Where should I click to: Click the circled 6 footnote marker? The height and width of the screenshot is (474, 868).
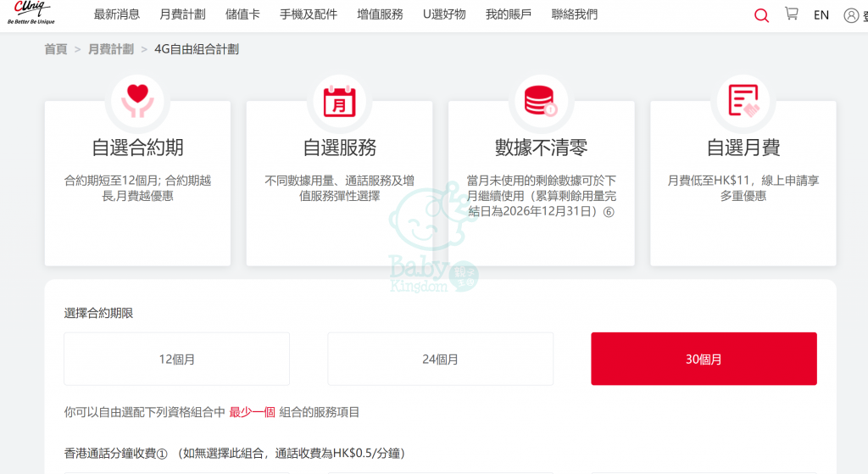coord(609,211)
